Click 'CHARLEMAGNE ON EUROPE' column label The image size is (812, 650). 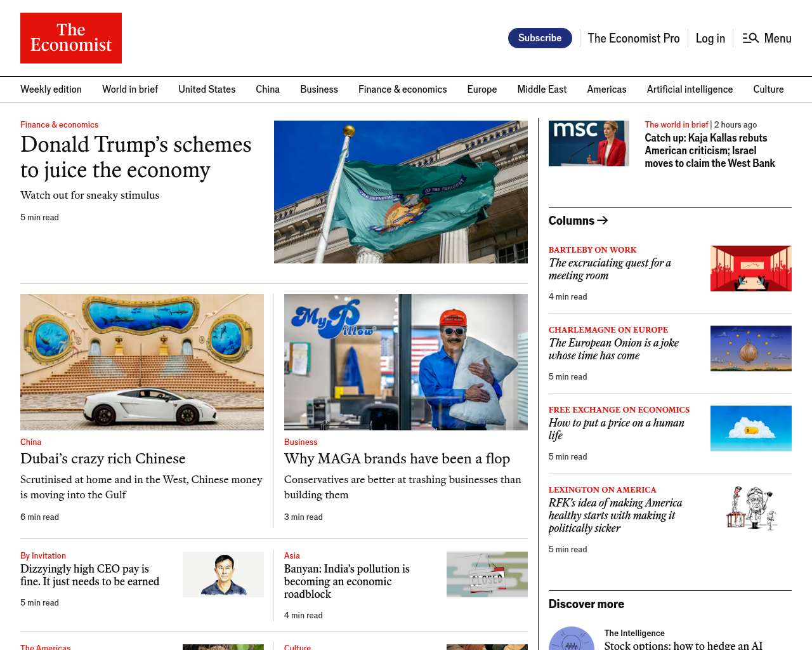coord(608,330)
